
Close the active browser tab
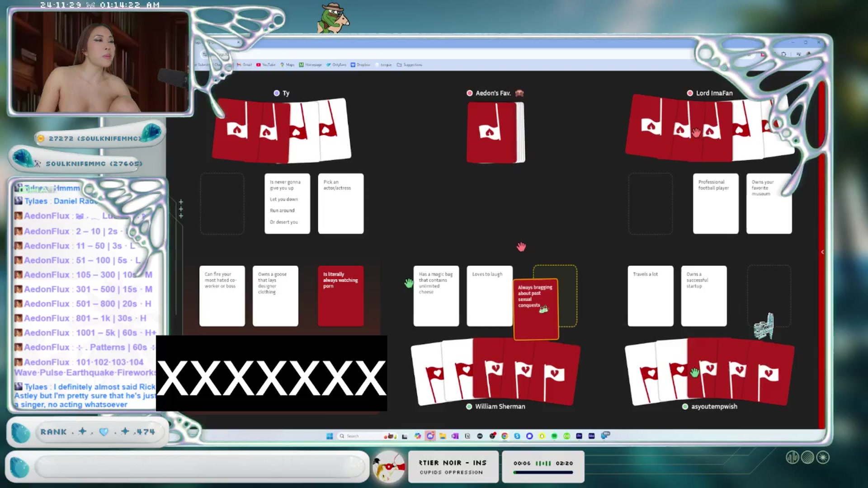pyautogui.click(x=238, y=42)
